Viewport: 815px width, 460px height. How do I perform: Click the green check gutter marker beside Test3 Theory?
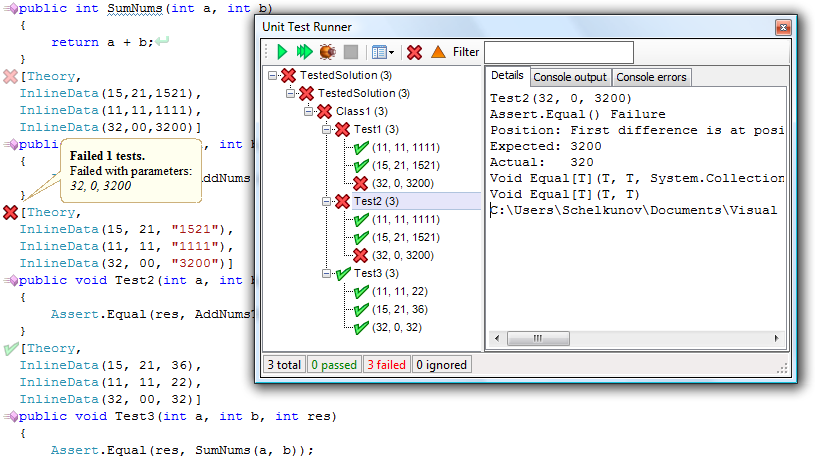11,349
